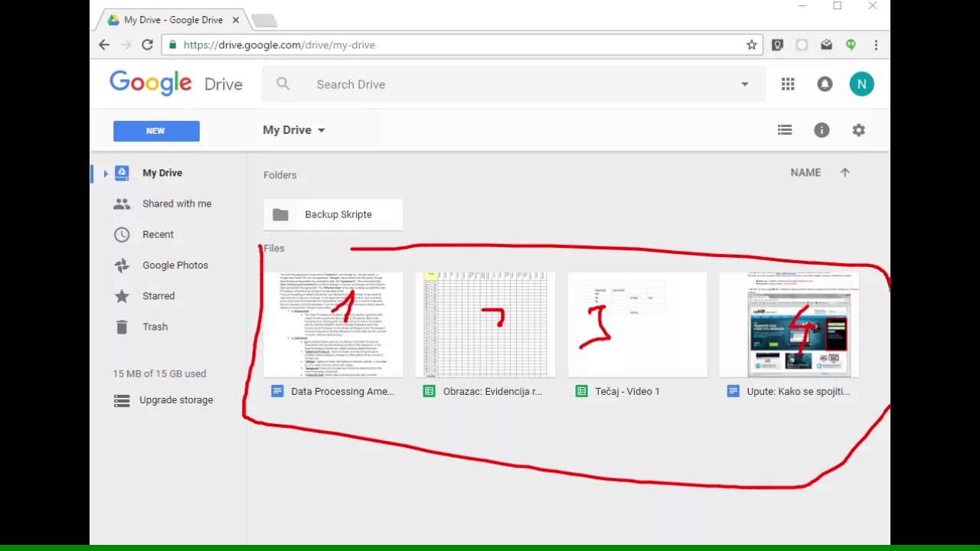Close the My Drive browser tab
The width and height of the screenshot is (980, 551).
point(236,20)
